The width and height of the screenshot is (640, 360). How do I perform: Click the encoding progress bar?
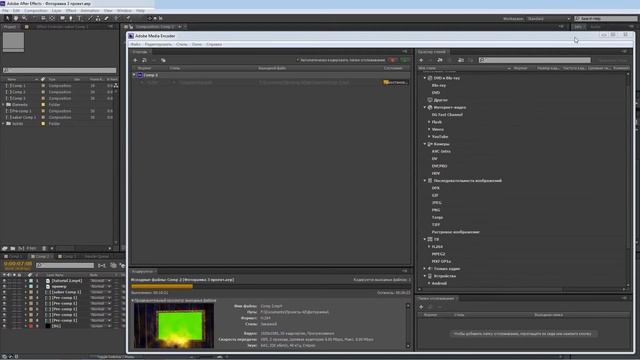click(270, 287)
